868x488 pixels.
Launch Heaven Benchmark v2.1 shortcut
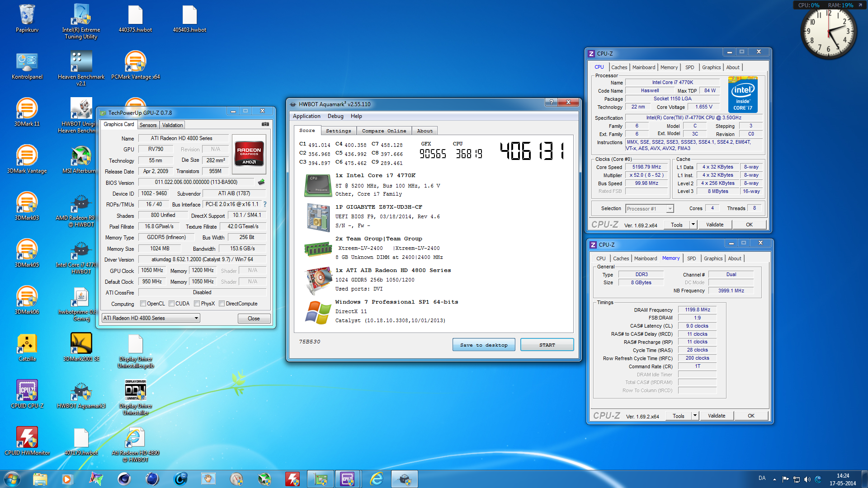click(81, 68)
